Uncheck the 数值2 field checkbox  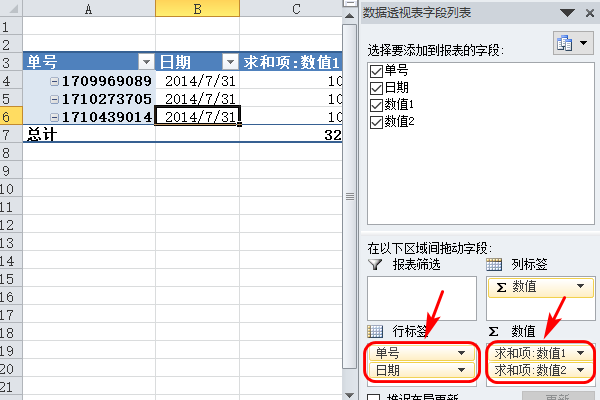(x=376, y=122)
